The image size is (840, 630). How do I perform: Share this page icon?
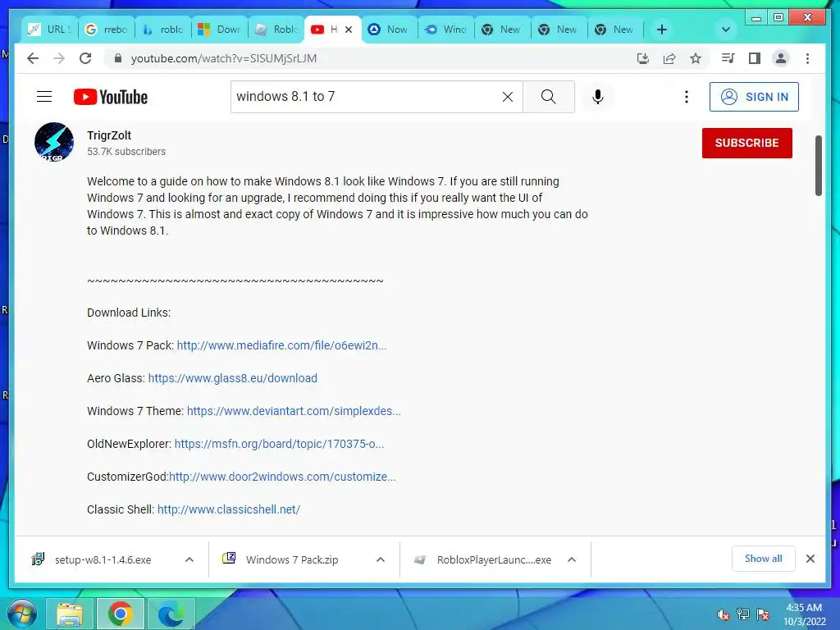pos(669,58)
